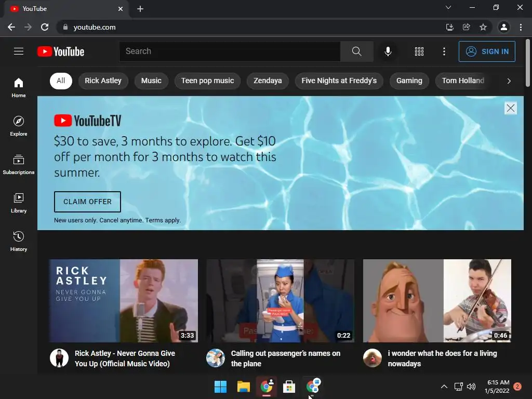
Task: Open Chrome three-dot menu
Action: (521, 27)
